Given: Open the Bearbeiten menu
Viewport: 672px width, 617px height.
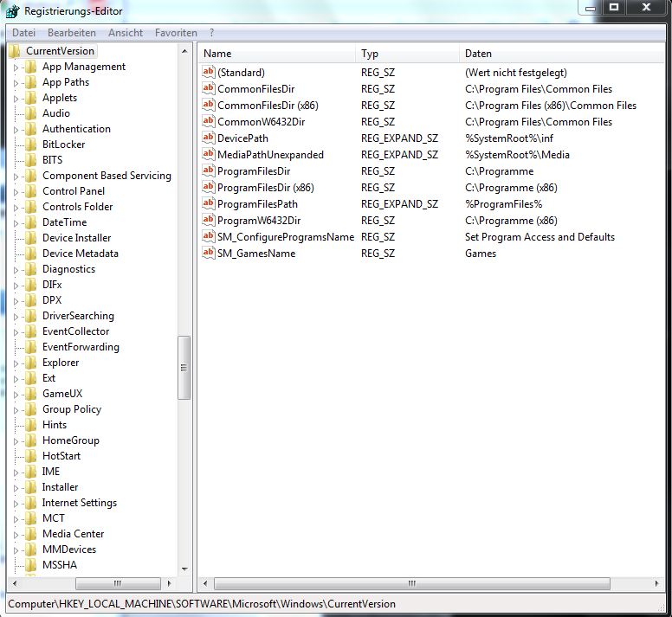Looking at the screenshot, I should tap(72, 33).
